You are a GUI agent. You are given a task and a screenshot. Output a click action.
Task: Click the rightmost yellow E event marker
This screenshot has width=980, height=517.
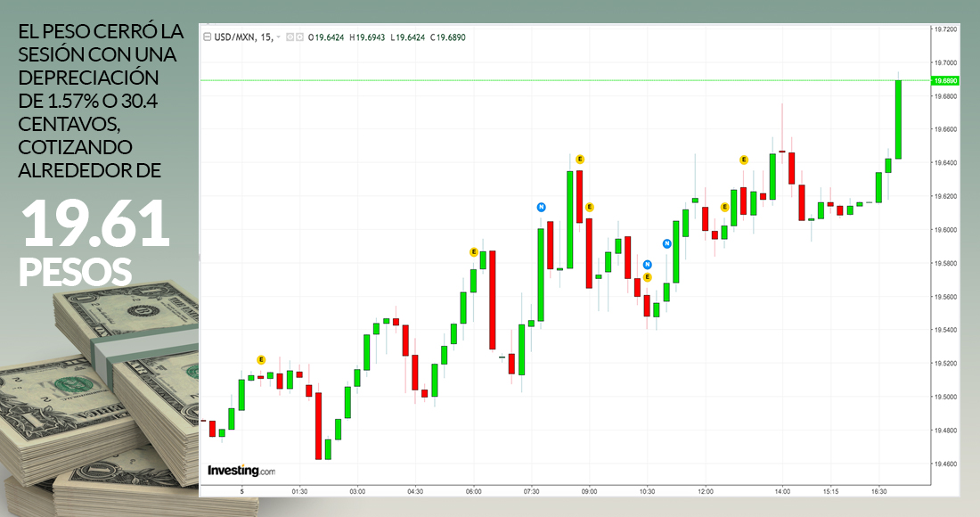(744, 160)
